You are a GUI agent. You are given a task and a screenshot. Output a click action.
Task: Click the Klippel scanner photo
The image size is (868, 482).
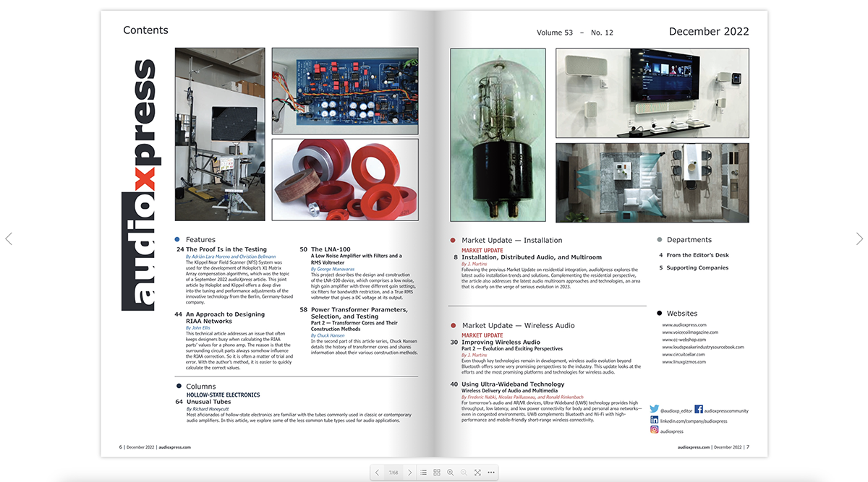[220, 134]
